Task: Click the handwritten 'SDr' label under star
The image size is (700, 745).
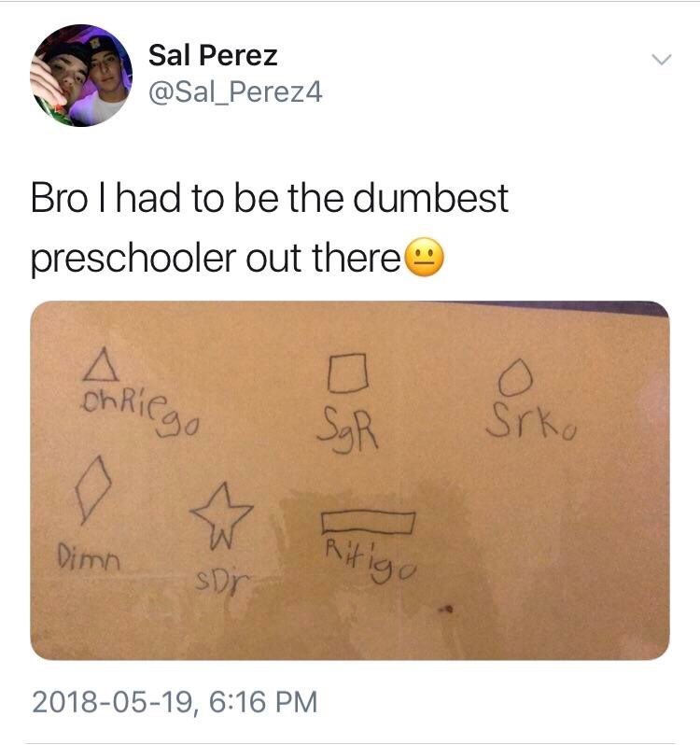Action: pyautogui.click(x=222, y=580)
